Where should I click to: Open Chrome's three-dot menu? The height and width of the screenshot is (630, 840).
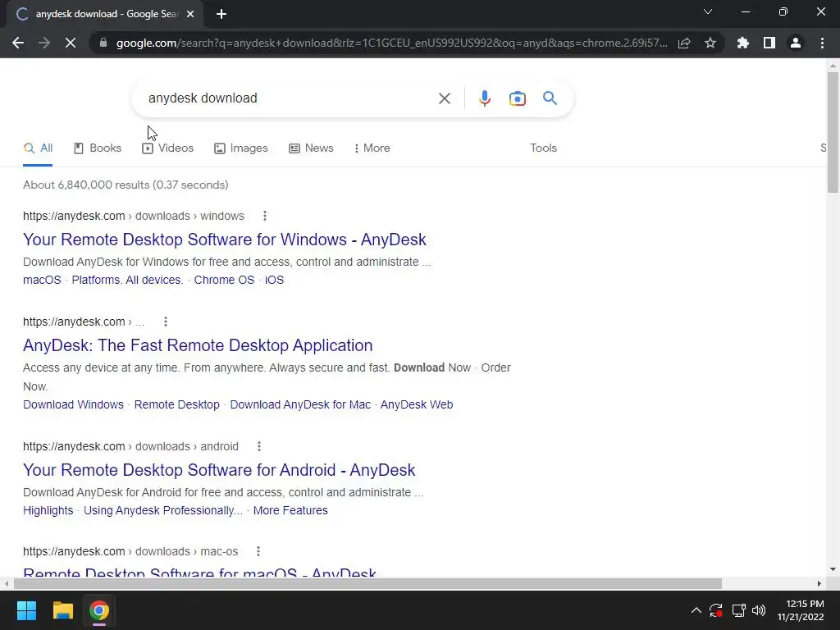coord(822,43)
